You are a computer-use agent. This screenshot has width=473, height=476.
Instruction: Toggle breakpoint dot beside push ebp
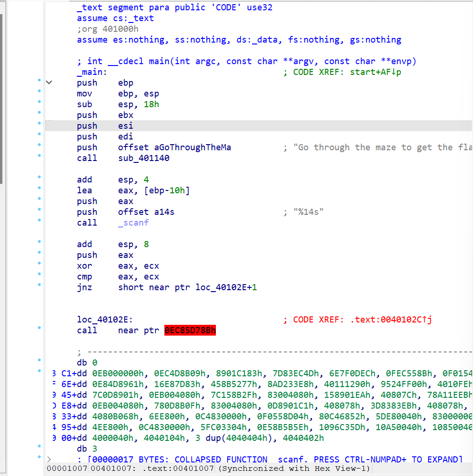(39, 81)
